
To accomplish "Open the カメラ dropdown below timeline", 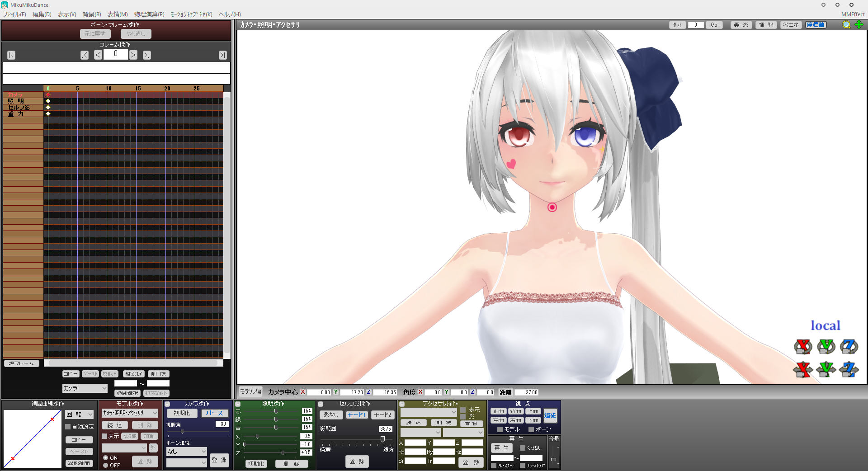I will (x=85, y=388).
